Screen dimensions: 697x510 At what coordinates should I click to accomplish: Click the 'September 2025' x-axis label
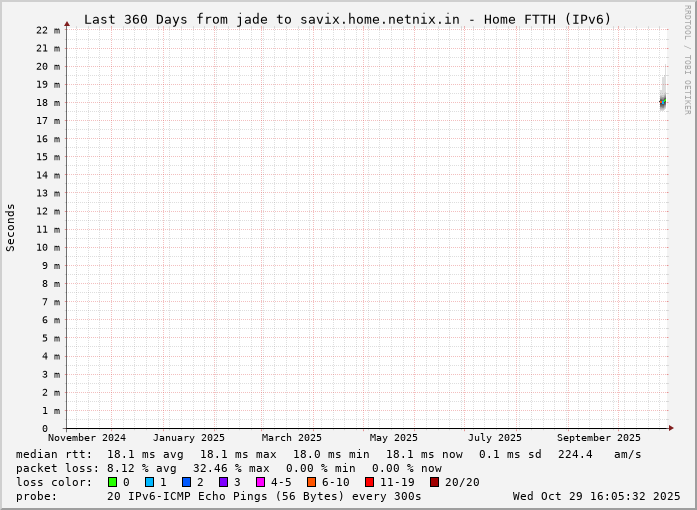tap(599, 438)
